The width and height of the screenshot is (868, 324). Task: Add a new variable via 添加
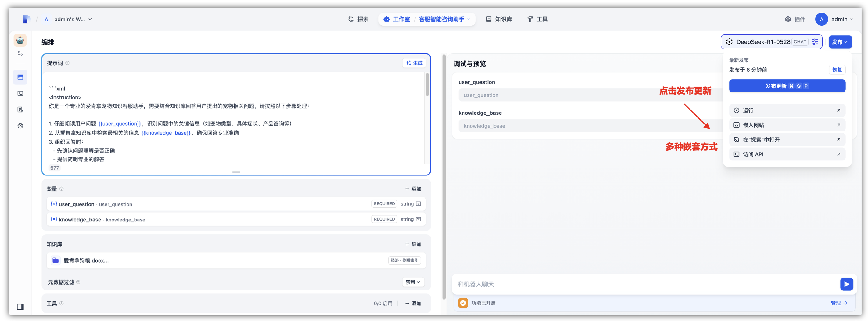pyautogui.click(x=413, y=189)
